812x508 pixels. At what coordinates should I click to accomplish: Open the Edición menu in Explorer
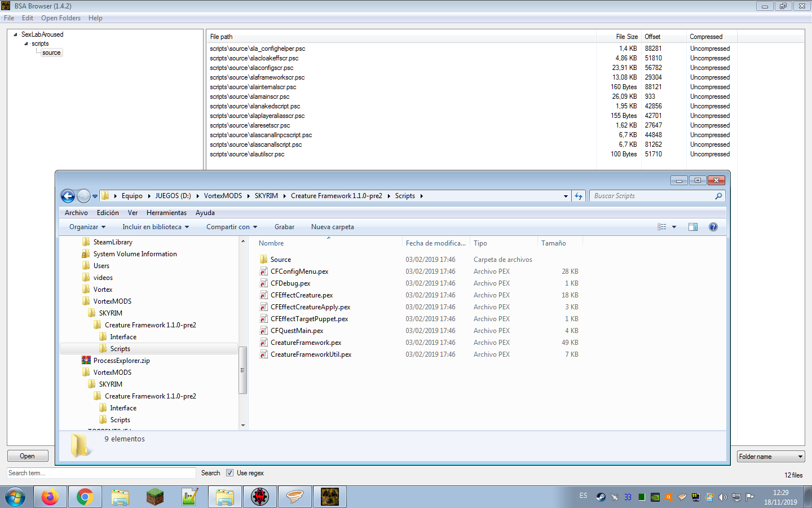(108, 213)
